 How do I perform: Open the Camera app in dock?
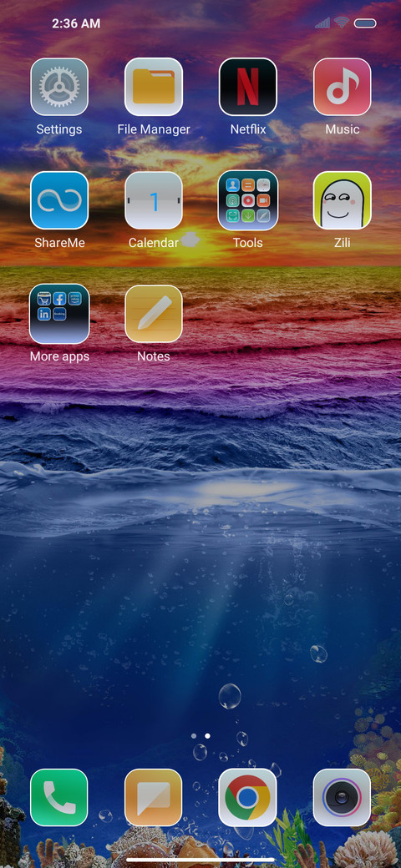pyautogui.click(x=343, y=798)
